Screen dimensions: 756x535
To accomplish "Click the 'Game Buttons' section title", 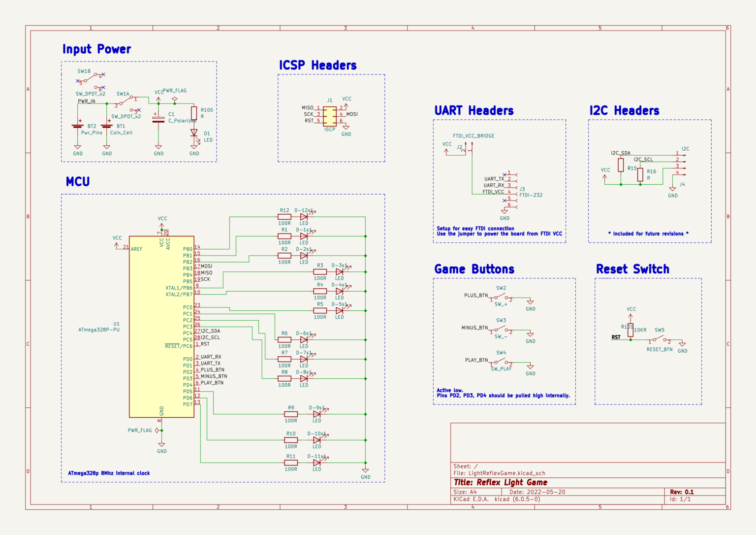I will point(474,269).
